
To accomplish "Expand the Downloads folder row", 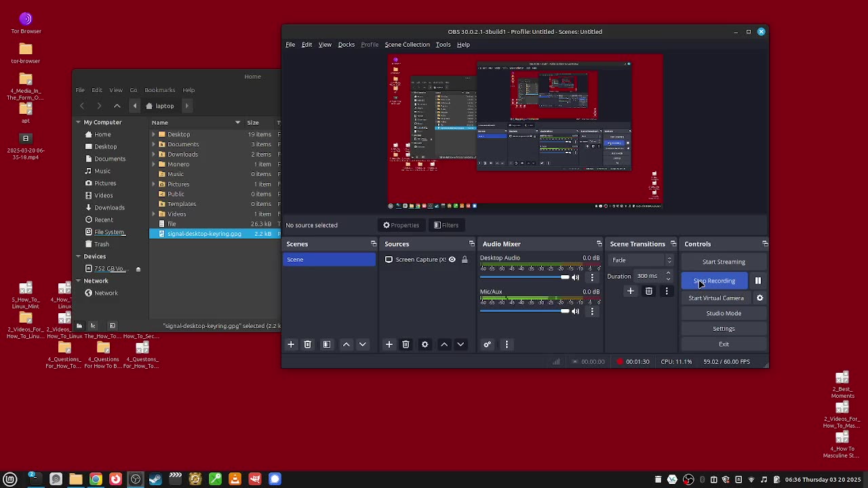I will coord(154,155).
